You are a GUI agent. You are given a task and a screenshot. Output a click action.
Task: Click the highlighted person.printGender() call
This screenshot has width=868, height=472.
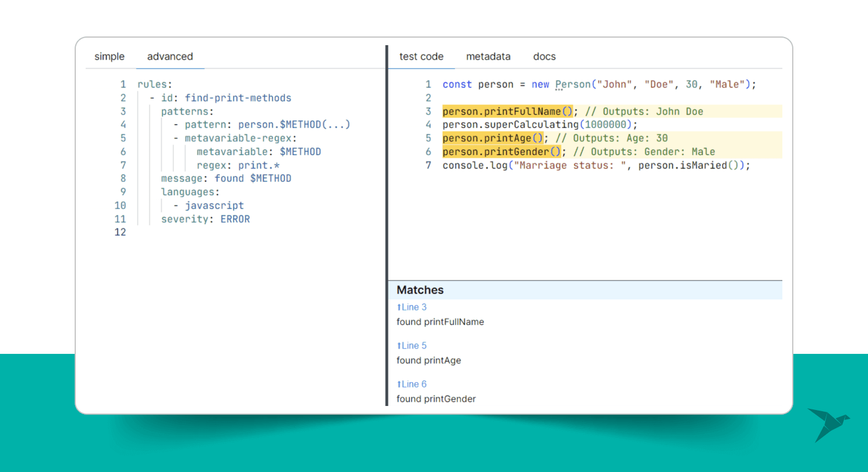(501, 152)
